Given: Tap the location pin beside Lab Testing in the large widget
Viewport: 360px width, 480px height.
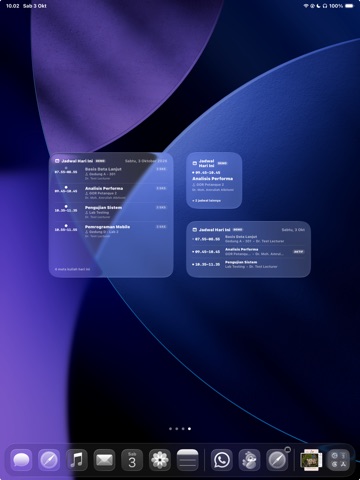Looking at the screenshot, I should click(x=87, y=212).
